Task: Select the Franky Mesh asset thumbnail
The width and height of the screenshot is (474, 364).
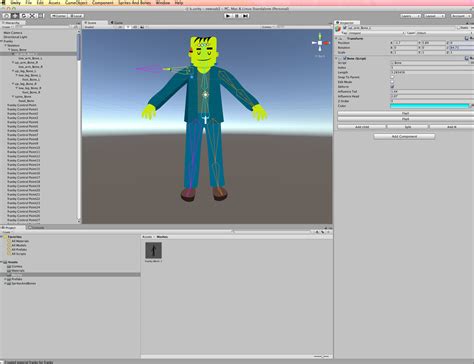Action: coord(154,250)
